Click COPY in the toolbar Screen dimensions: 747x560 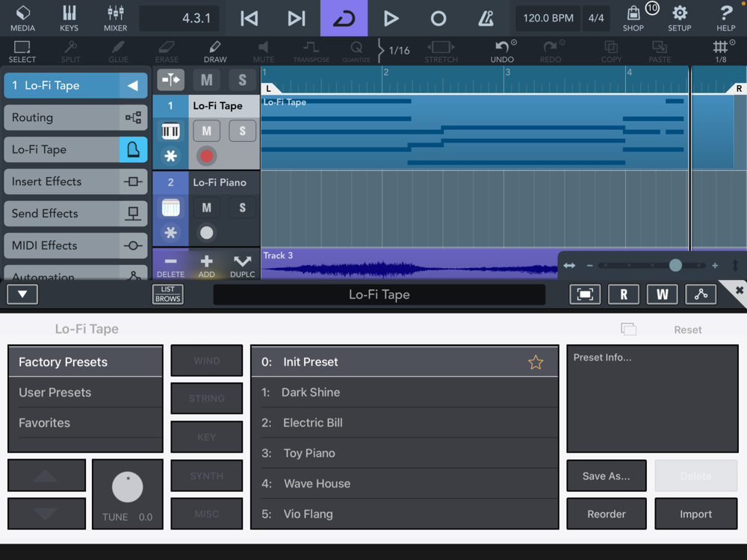tap(611, 52)
